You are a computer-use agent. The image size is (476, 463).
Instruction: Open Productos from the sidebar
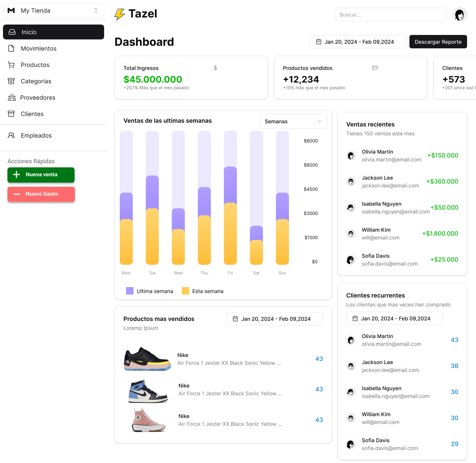[x=54, y=65]
